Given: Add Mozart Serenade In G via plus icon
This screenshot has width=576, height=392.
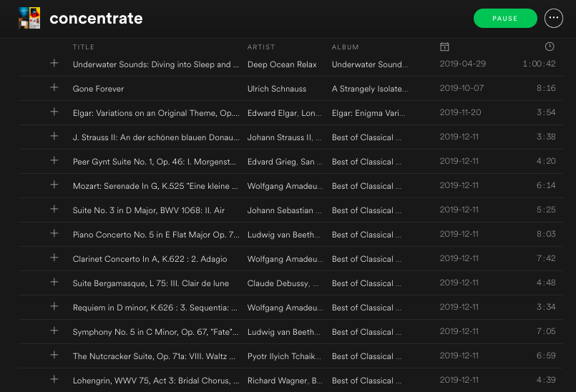Looking at the screenshot, I should [54, 185].
